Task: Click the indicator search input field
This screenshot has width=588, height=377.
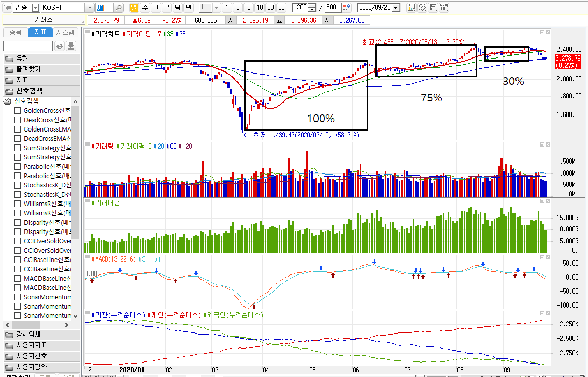Action: 28,46
